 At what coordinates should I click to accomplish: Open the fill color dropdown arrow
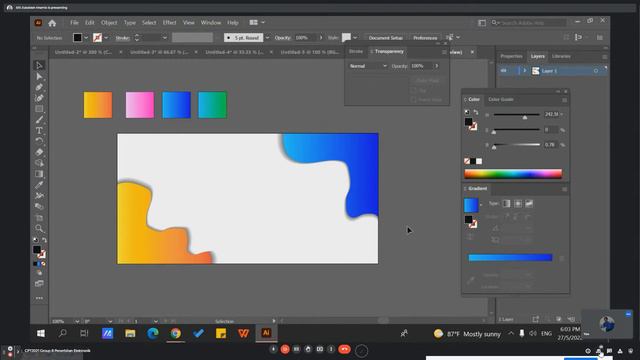[x=86, y=38]
